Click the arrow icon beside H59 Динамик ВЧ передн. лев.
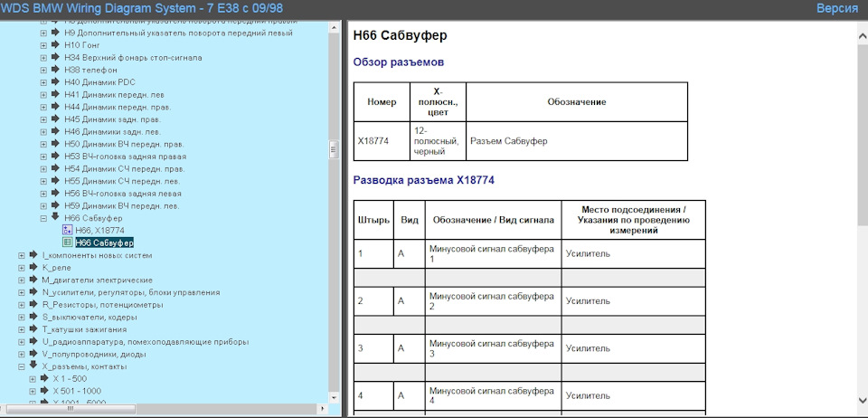This screenshot has width=868, height=418. [x=55, y=205]
